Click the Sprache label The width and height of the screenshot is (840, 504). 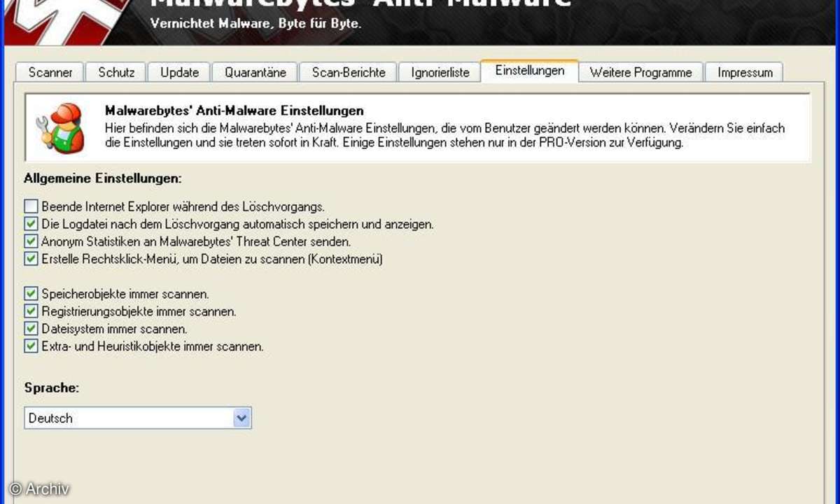[51, 387]
